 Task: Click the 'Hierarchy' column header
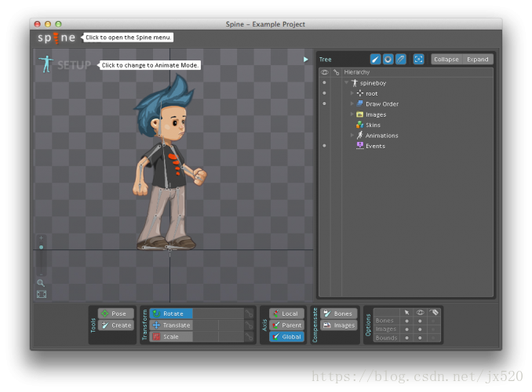click(356, 72)
